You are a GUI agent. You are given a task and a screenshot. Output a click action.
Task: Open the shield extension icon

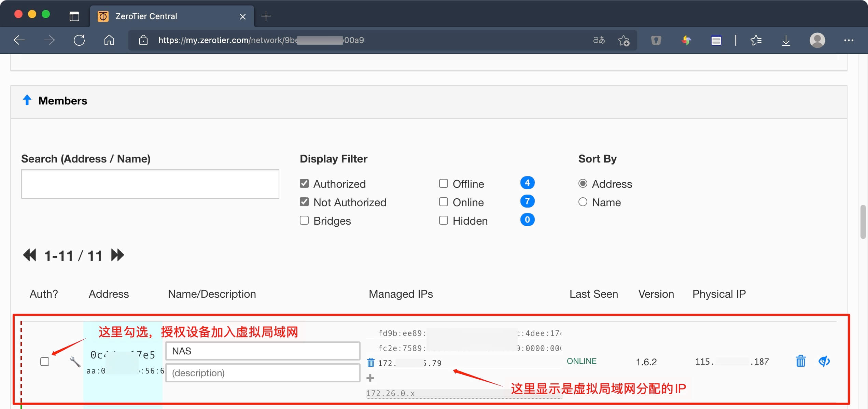[x=656, y=40]
